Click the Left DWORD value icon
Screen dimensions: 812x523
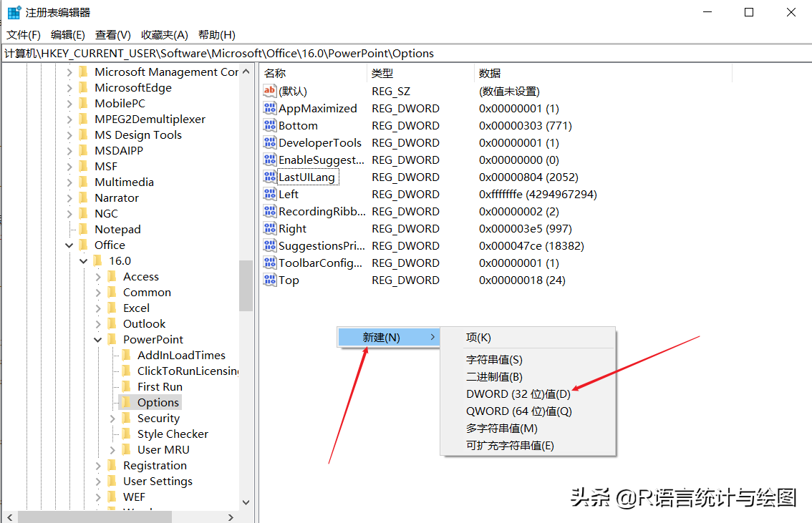270,194
